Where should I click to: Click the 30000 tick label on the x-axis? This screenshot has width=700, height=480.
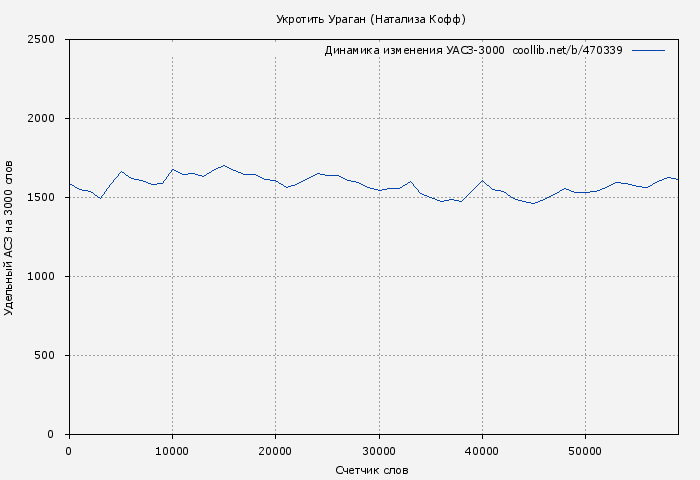[x=379, y=451]
